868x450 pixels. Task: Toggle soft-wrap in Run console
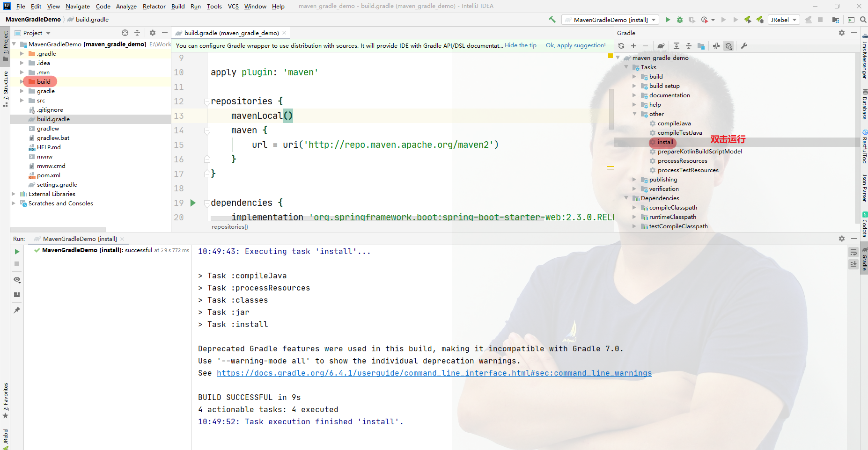[853, 252]
